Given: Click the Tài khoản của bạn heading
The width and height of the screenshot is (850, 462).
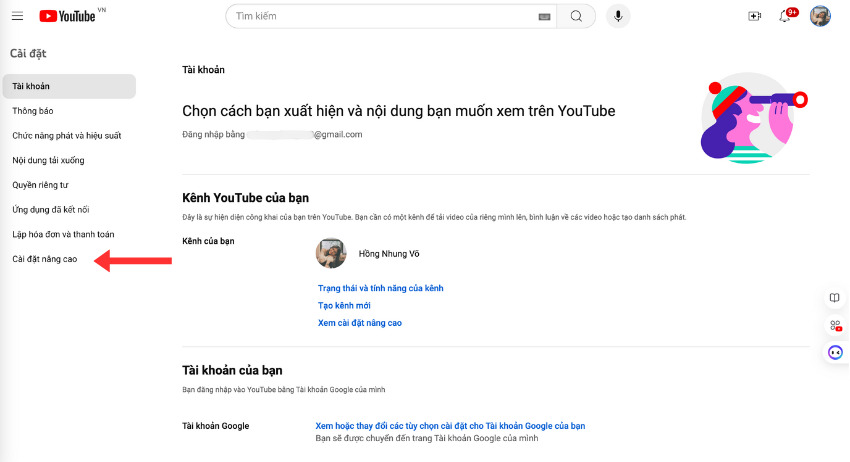Looking at the screenshot, I should coord(232,370).
